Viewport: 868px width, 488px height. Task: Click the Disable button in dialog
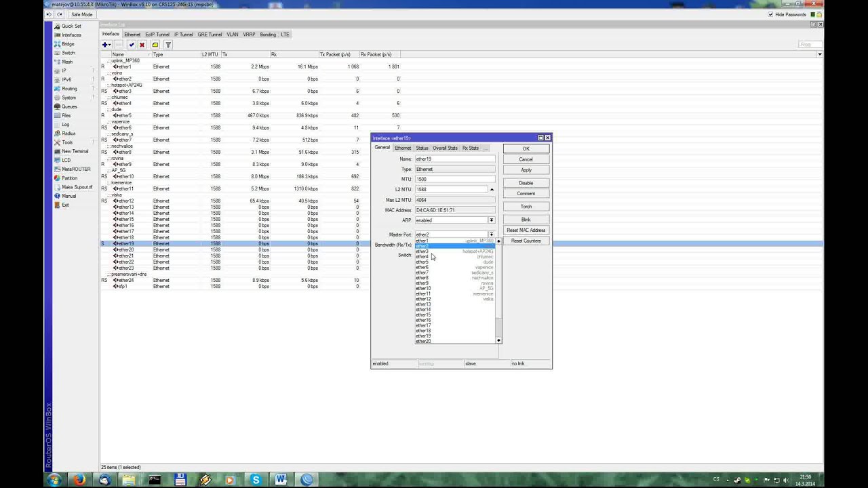coord(526,183)
